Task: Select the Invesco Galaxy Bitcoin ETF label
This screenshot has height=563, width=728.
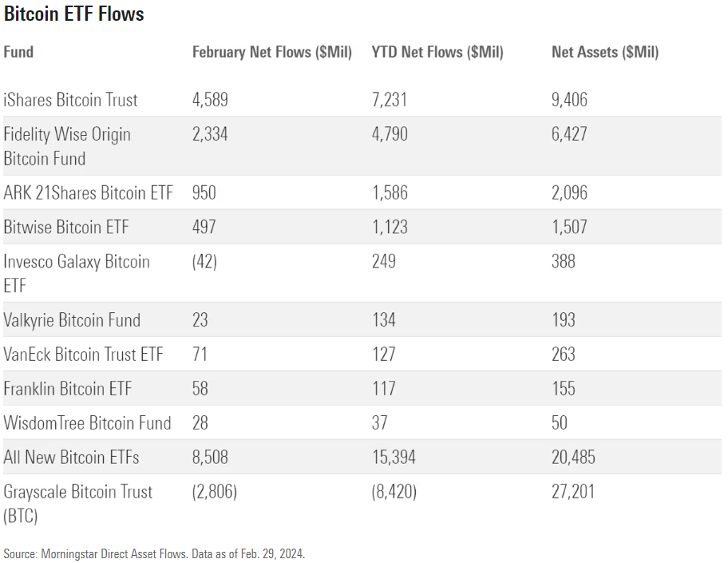Action: [77, 273]
